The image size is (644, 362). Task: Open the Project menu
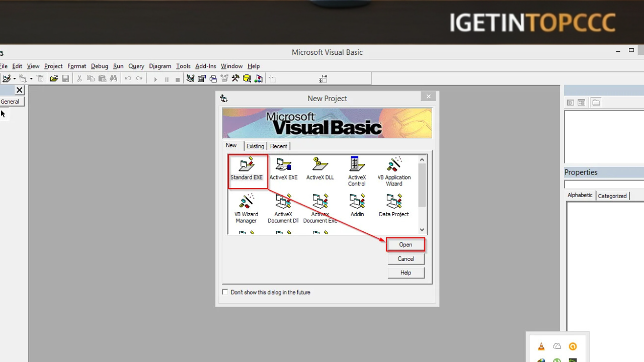pos(53,66)
